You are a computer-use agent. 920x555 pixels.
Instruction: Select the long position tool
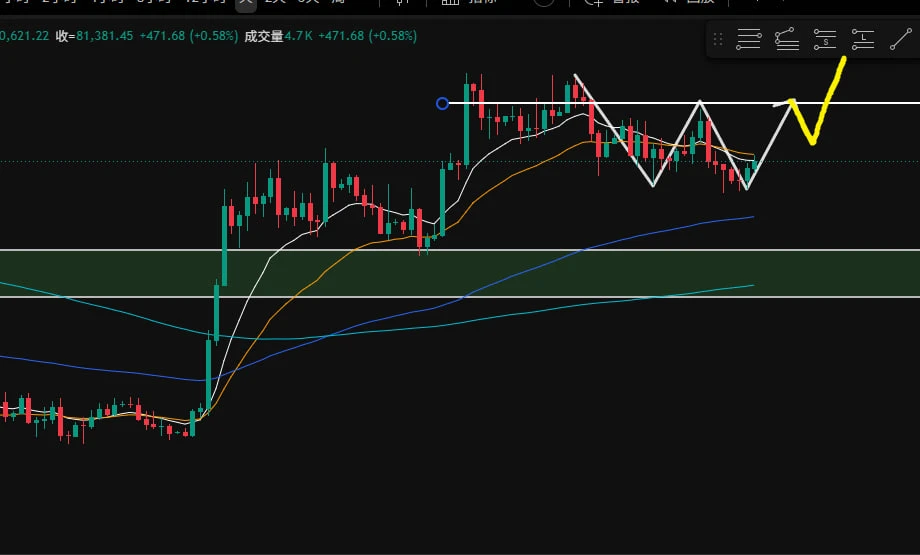click(863, 39)
